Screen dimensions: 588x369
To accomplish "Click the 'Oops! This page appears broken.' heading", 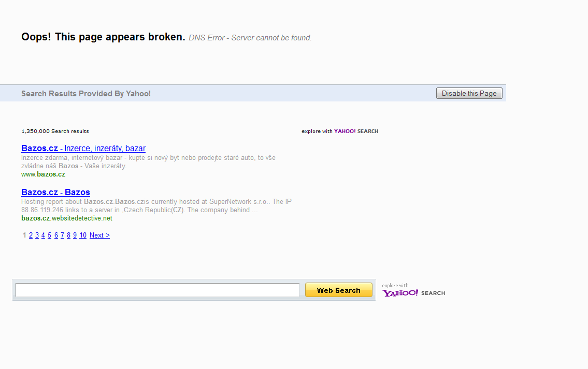I will click(103, 37).
